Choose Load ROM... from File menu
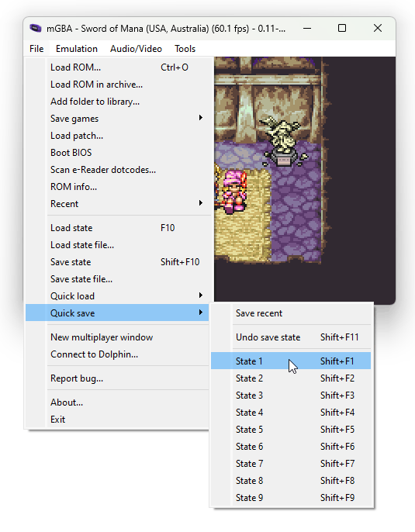The width and height of the screenshot is (415, 532). (x=118, y=67)
